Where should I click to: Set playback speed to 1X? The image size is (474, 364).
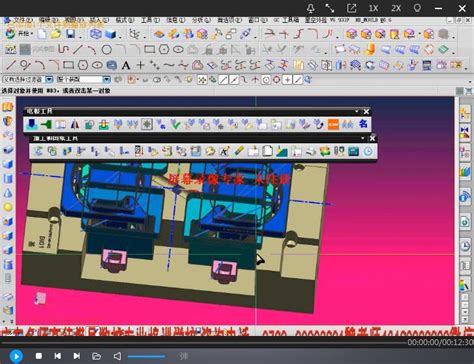click(x=373, y=8)
